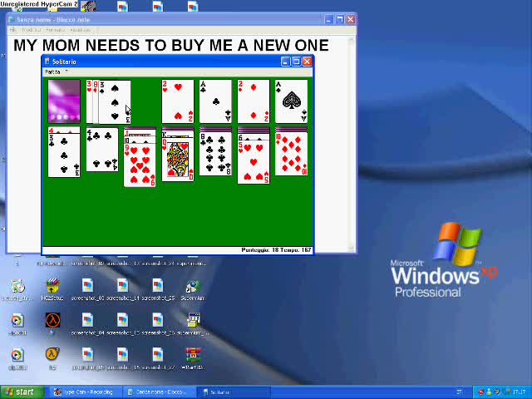Click the ace of clubs foundation pile
This screenshot has width=532, height=399.
click(x=215, y=101)
